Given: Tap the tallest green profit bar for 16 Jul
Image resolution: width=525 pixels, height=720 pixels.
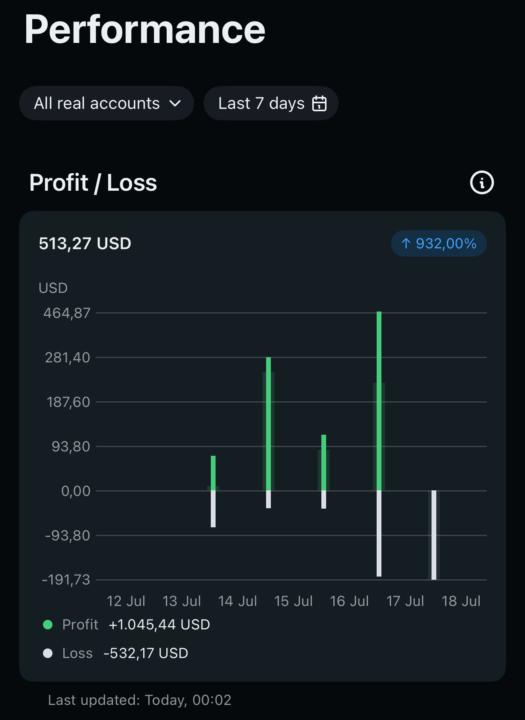Looking at the screenshot, I should (379, 401).
